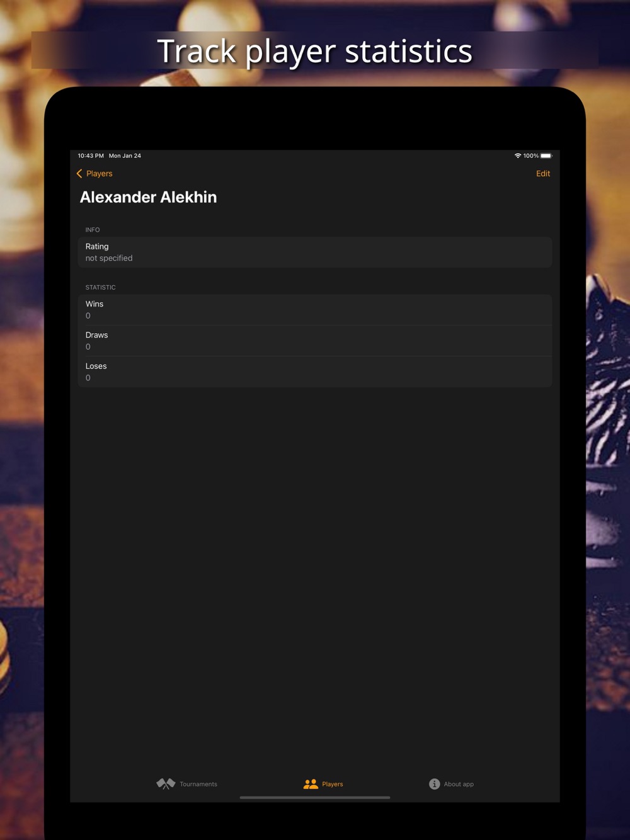
Task: Tap the battery indicator icon
Action: point(546,156)
